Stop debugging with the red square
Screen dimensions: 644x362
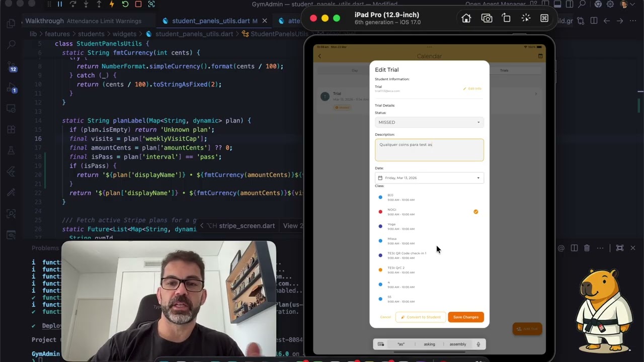pyautogui.click(x=138, y=4)
